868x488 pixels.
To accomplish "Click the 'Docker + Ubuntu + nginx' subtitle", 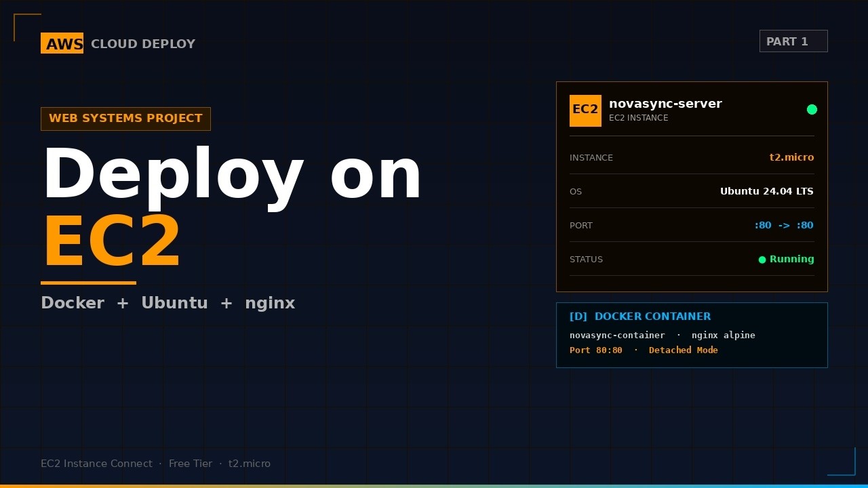I will tap(168, 303).
